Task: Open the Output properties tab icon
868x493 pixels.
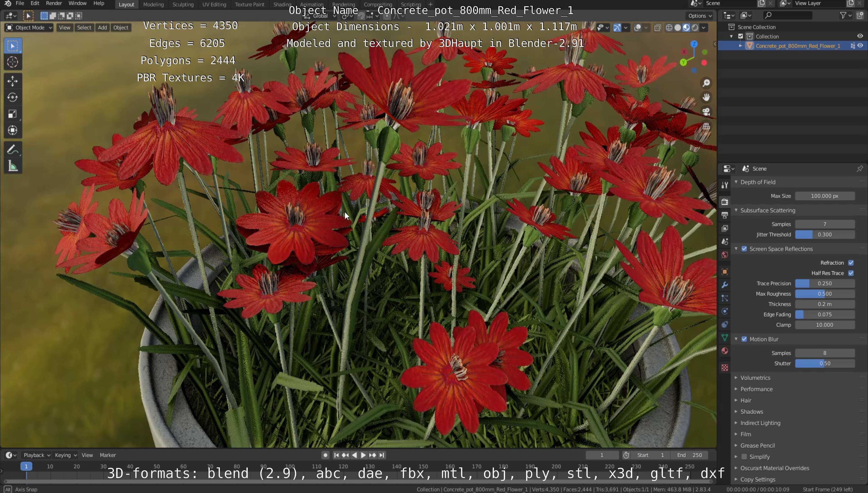Action: [724, 215]
